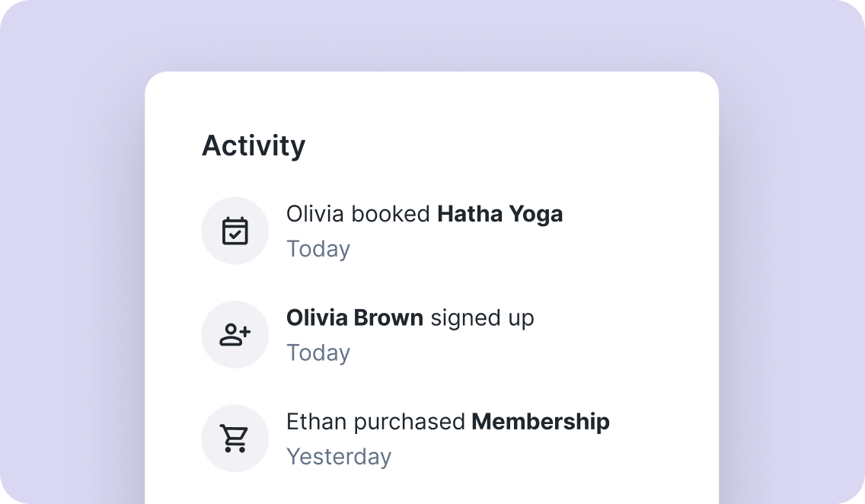Click the word "up" after "signed"
This screenshot has width=865, height=504.
[521, 318]
